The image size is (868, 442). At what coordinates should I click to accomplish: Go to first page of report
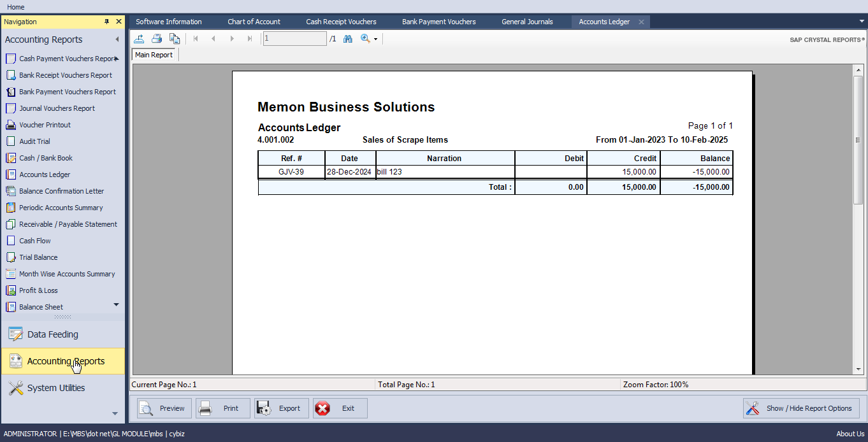tap(196, 39)
